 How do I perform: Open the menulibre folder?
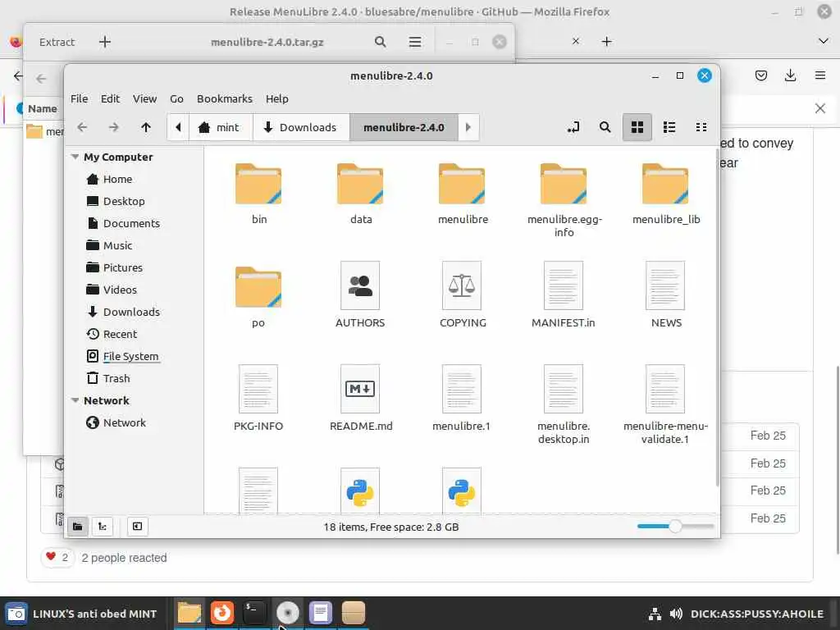tap(463, 193)
